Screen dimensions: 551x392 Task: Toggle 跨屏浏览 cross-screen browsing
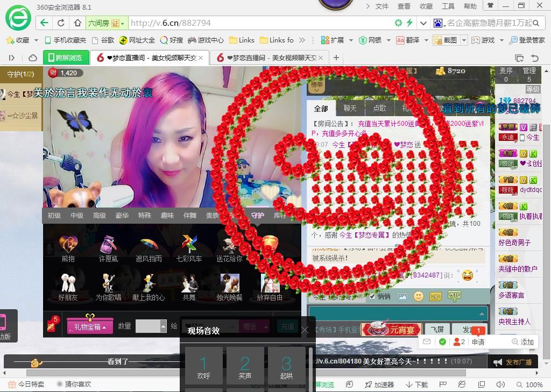(65, 58)
